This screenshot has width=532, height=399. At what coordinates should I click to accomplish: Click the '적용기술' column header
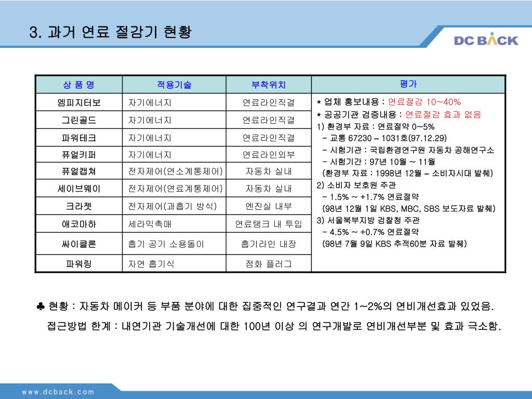point(174,85)
